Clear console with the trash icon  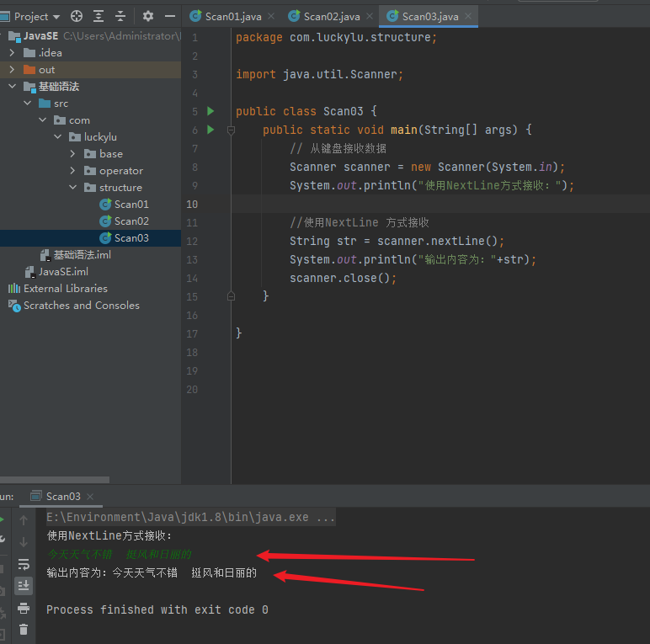(x=24, y=630)
